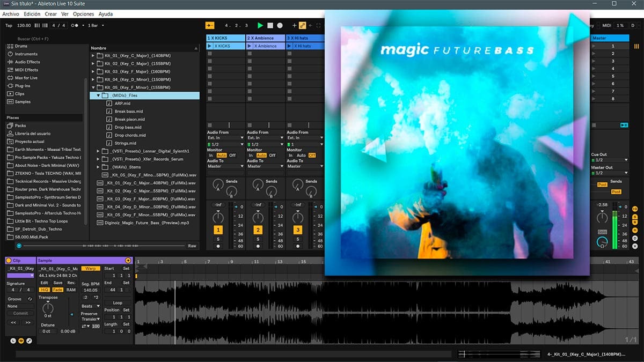Stop playback with the square Stop button

pos(270,25)
